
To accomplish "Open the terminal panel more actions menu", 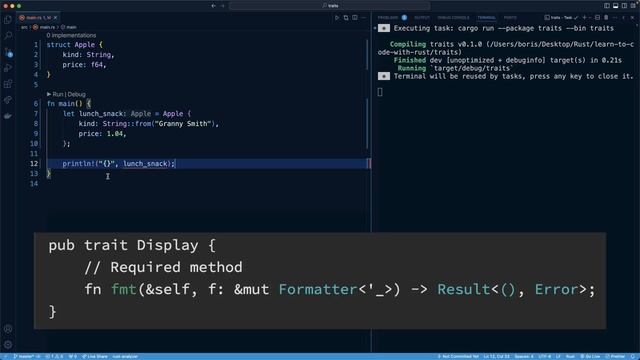I will (615, 18).
